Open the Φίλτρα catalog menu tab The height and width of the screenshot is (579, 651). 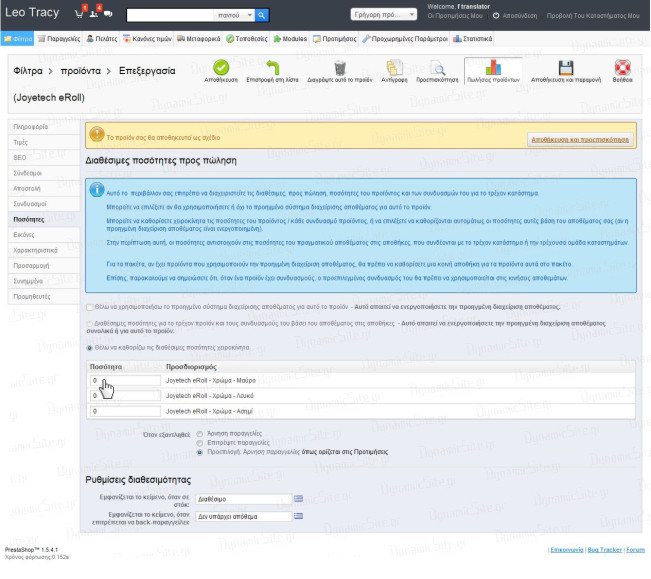tap(17, 39)
